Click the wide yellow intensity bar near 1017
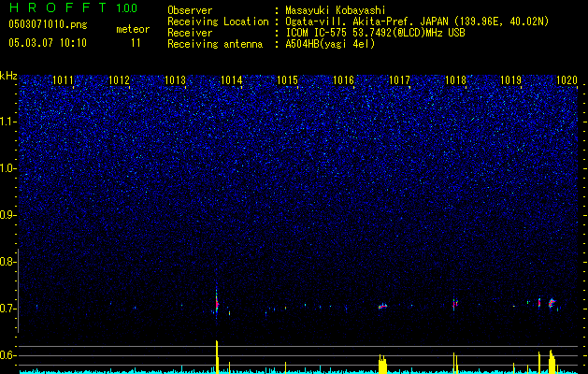588x374 pixels. 382,364
